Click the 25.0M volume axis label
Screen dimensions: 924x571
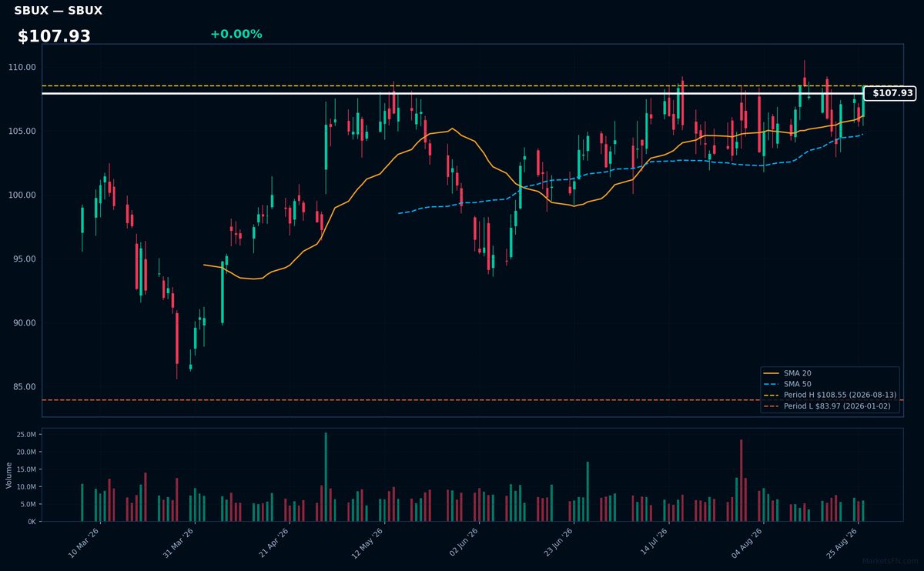tap(27, 435)
